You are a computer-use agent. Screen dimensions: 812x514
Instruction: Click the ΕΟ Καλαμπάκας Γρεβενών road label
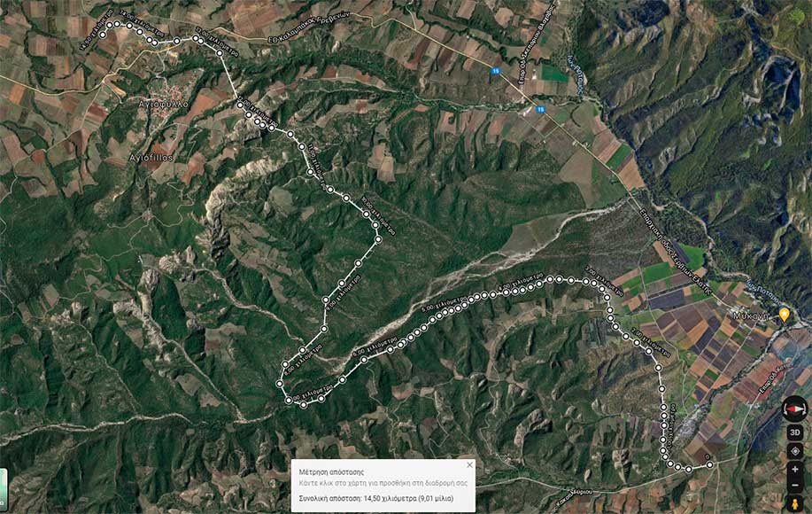tap(309, 27)
